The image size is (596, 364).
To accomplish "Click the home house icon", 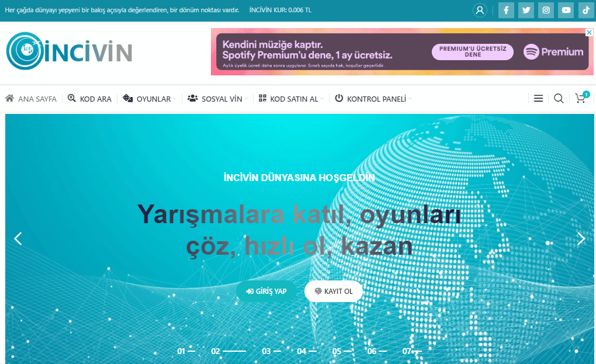I will coord(9,98).
